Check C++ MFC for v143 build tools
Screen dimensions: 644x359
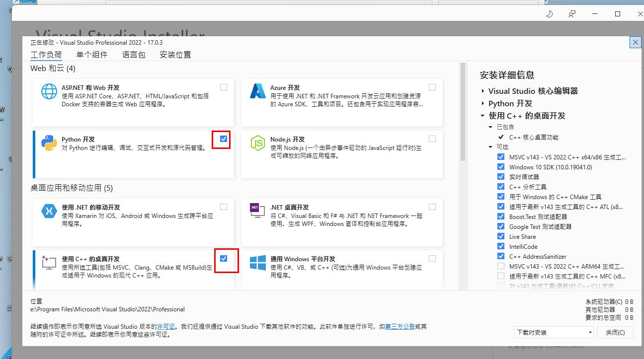(501, 276)
